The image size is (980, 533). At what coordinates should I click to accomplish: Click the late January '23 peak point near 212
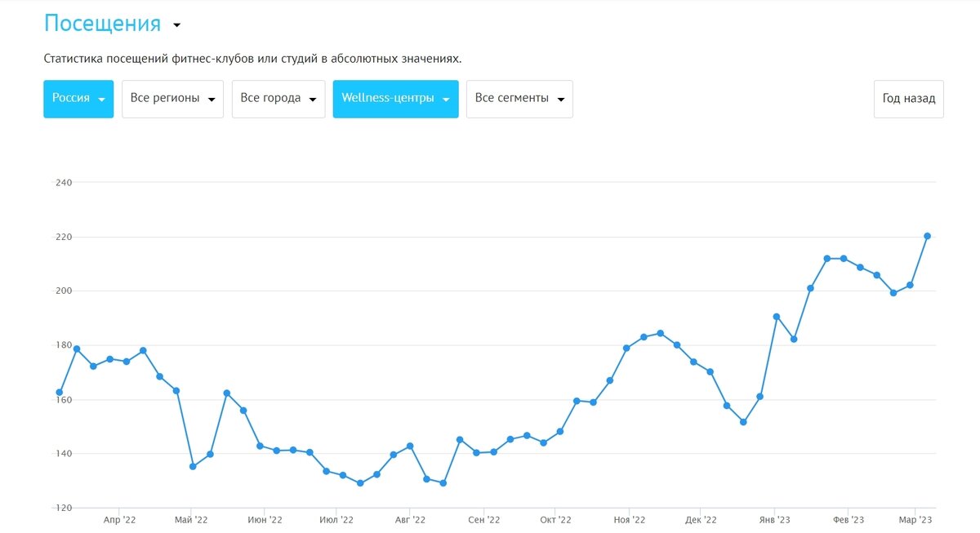[826, 259]
